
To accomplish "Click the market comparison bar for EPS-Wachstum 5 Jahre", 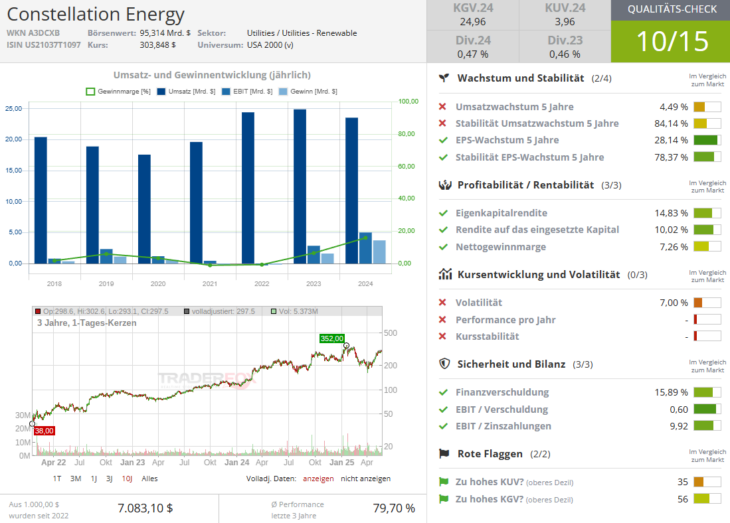I will tap(707, 140).
